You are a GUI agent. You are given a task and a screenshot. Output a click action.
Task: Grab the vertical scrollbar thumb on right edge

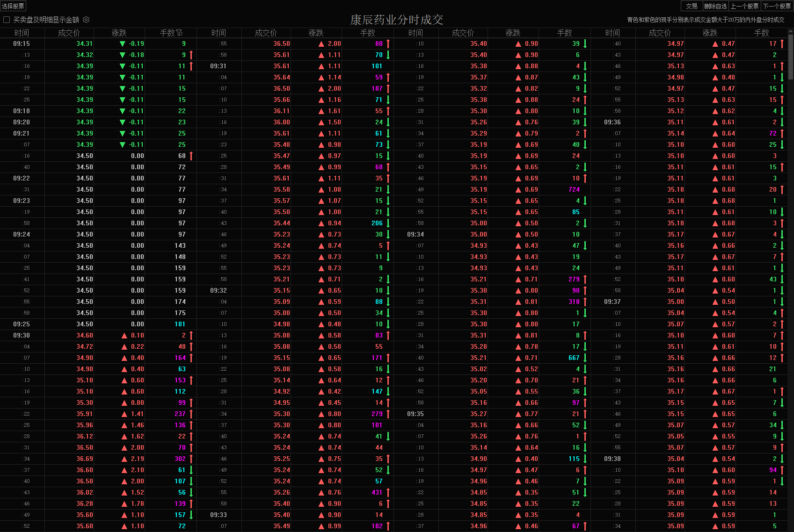tap(791, 56)
